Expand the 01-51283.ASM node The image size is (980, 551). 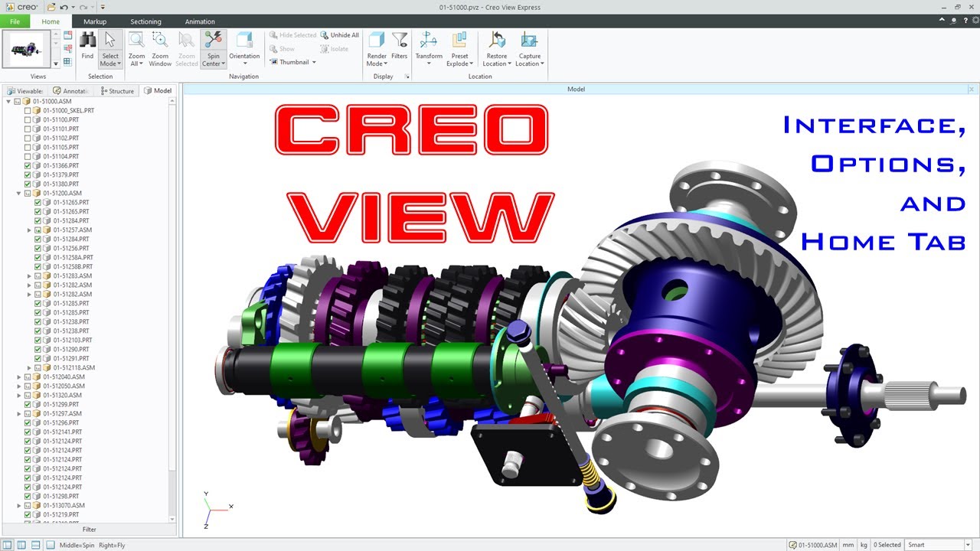pos(29,275)
